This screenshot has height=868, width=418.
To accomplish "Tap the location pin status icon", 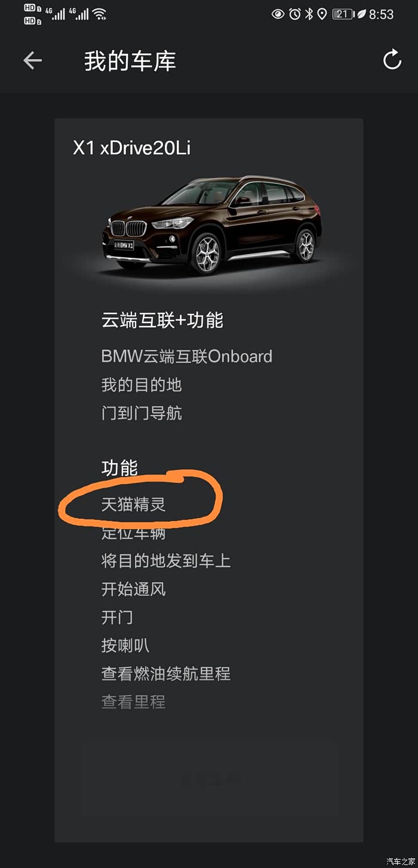I will tap(322, 14).
